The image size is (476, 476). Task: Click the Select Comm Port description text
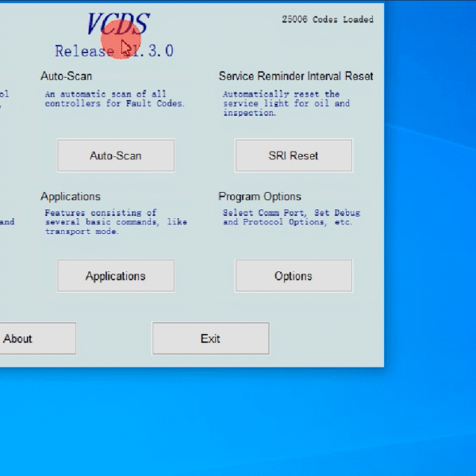[287, 217]
